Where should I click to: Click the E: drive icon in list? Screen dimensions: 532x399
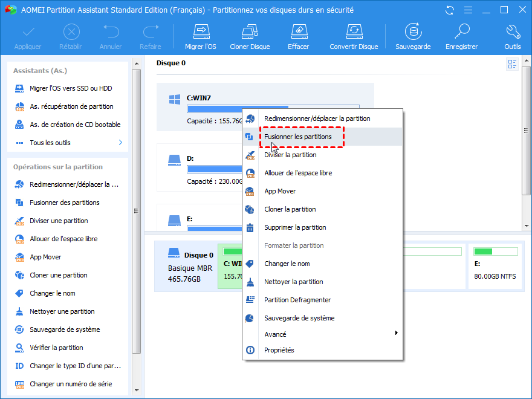pos(174,220)
